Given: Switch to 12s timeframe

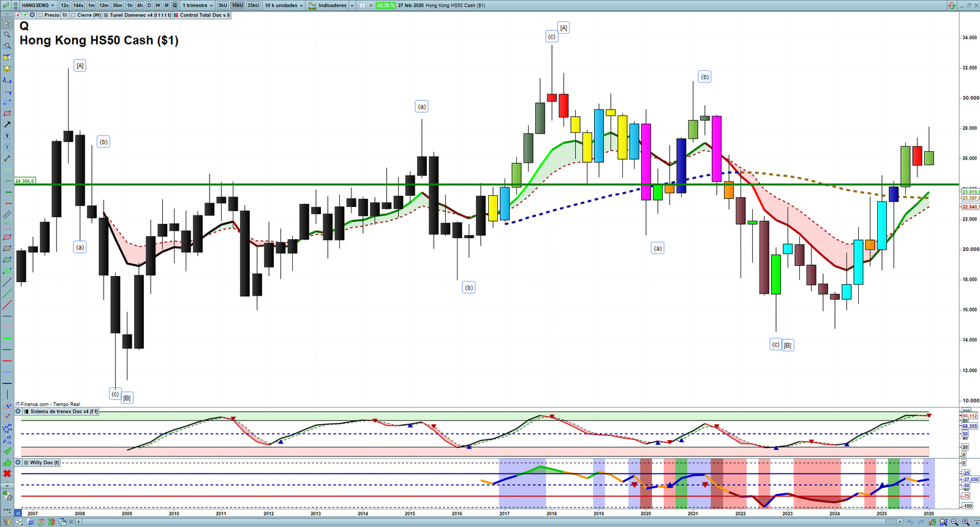Looking at the screenshot, I should [x=64, y=5].
